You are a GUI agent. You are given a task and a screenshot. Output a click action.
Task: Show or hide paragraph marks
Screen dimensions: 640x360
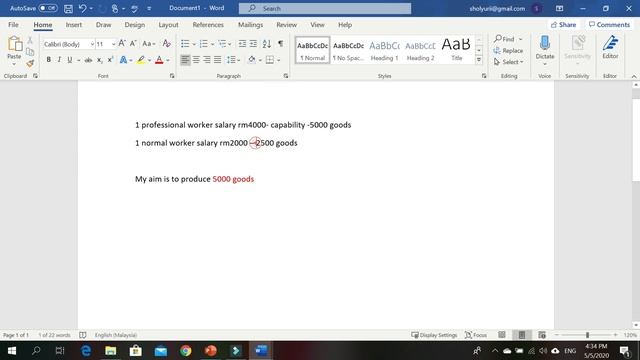click(x=280, y=43)
